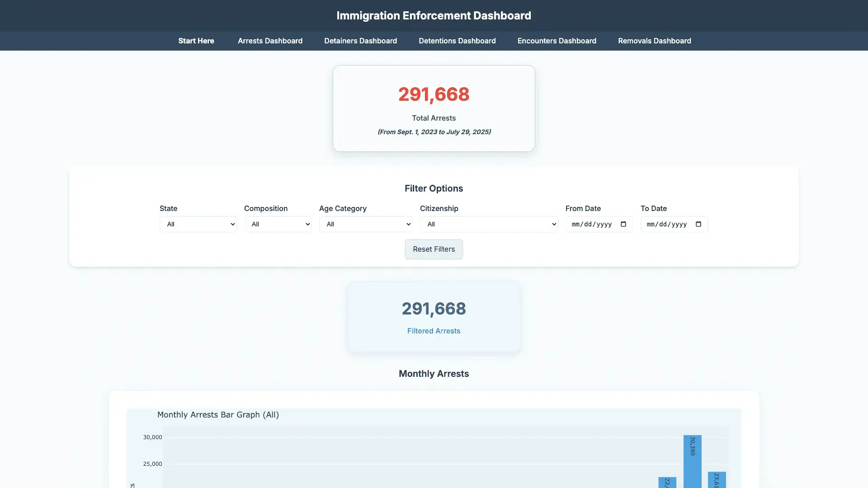This screenshot has width=868, height=488.
Task: Click the 30,390 bar in the chart
Action: coord(692,461)
